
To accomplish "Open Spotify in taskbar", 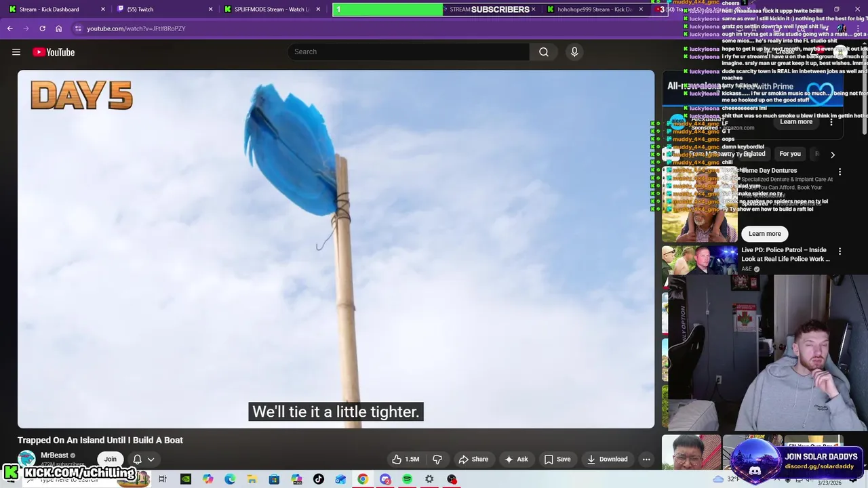I will 407,479.
